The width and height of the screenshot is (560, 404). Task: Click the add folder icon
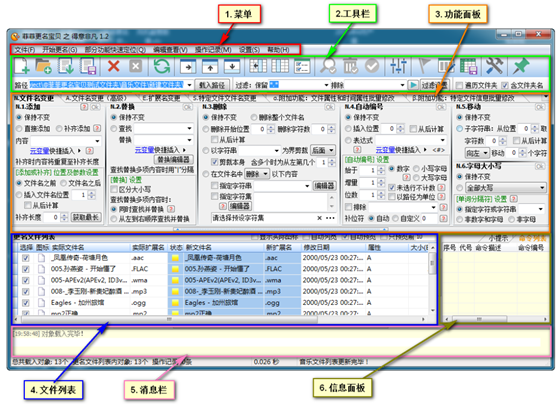pos(44,66)
